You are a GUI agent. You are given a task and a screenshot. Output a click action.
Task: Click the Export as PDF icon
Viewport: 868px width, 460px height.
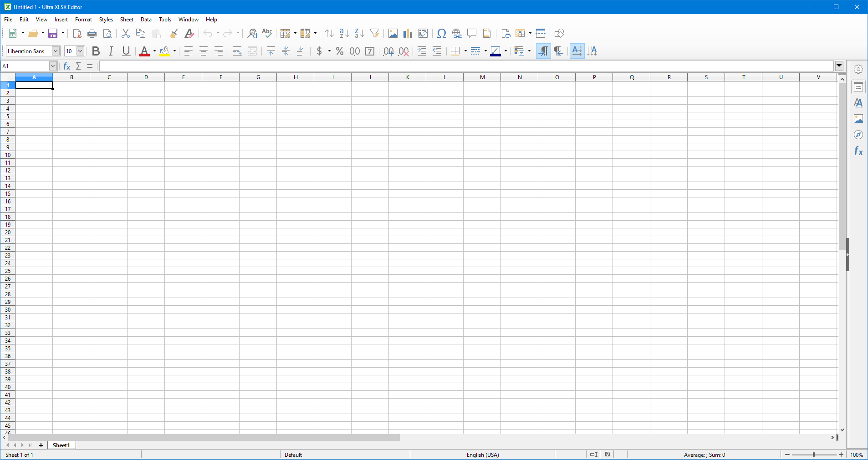coord(77,33)
